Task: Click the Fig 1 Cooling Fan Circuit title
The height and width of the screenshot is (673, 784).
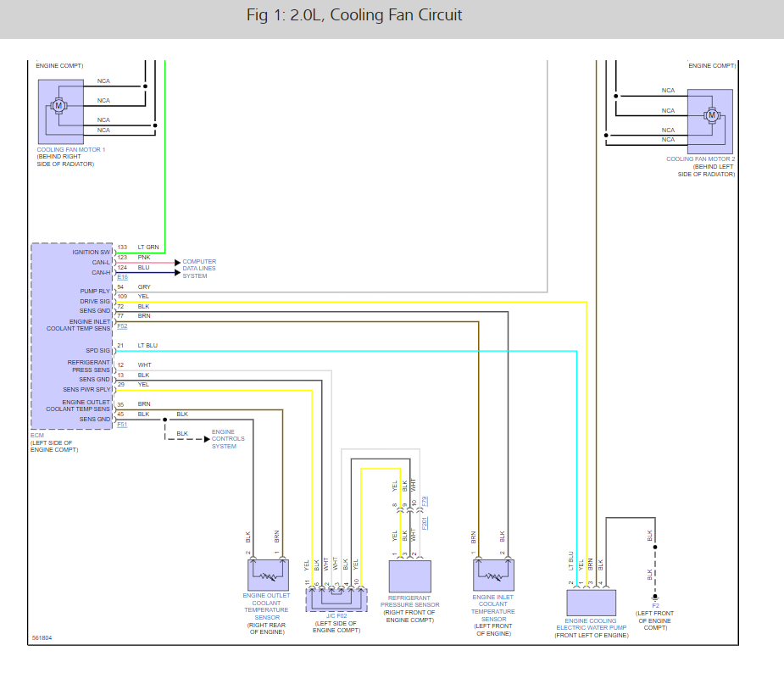Action: [354, 15]
